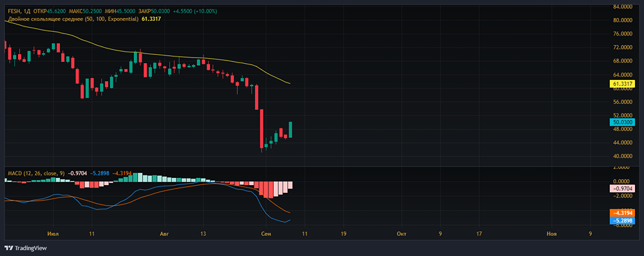Image resolution: width=644 pixels, height=256 pixels.
Task: Click the orange -4.3194 axis label
Action: [x=622, y=213]
